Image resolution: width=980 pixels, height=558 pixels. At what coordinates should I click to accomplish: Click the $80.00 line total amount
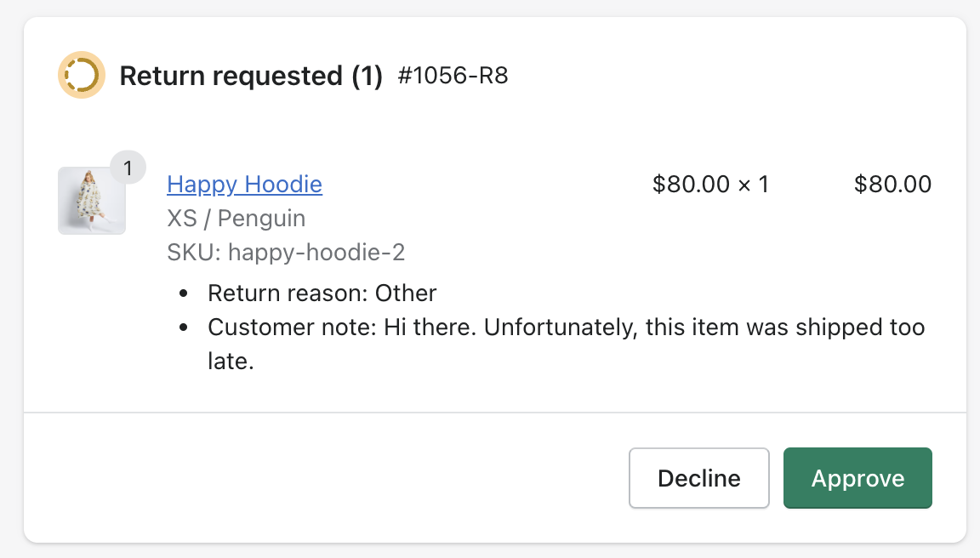point(892,184)
